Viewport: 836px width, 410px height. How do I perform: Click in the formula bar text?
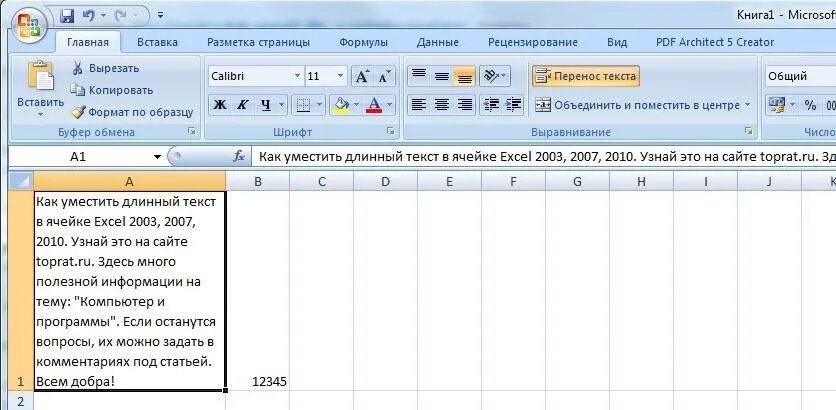coord(544,157)
